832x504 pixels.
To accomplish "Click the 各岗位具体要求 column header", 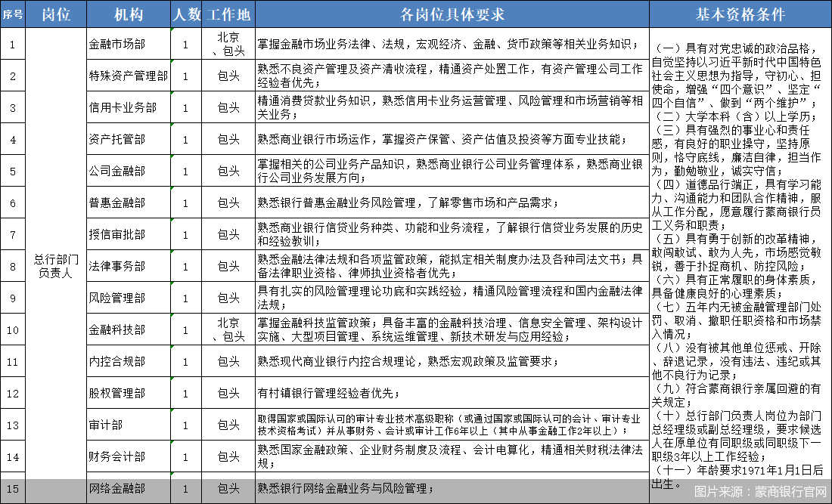I will click(x=452, y=14).
